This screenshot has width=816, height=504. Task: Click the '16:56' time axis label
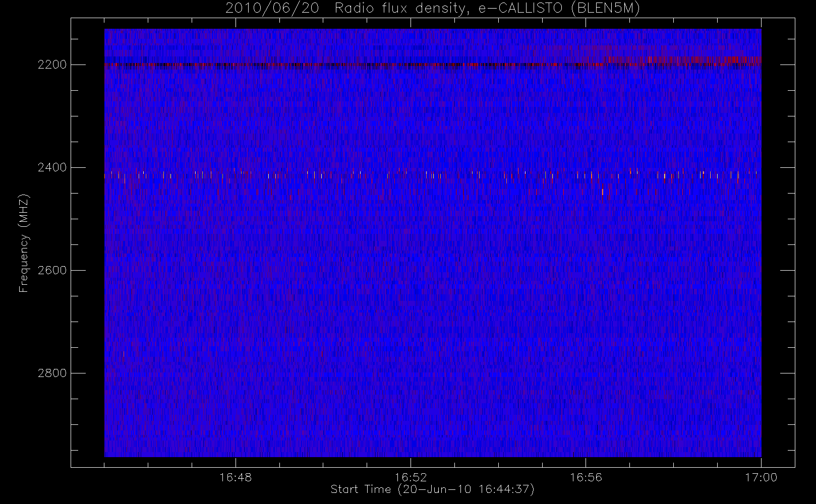[x=586, y=477]
